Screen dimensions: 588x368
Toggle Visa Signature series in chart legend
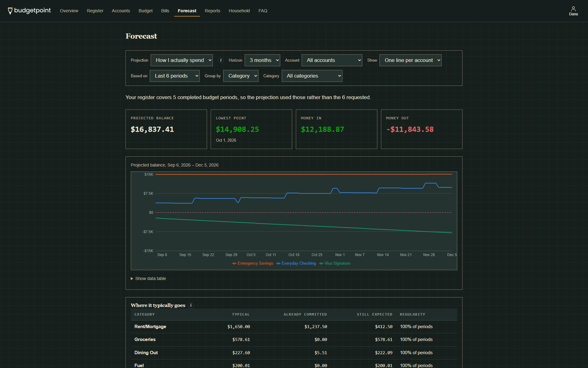click(x=335, y=263)
